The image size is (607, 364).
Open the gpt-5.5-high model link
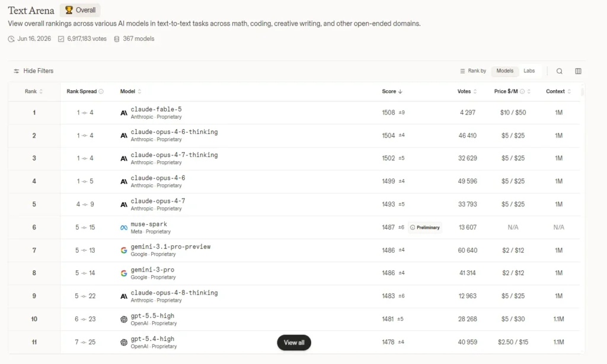point(152,316)
